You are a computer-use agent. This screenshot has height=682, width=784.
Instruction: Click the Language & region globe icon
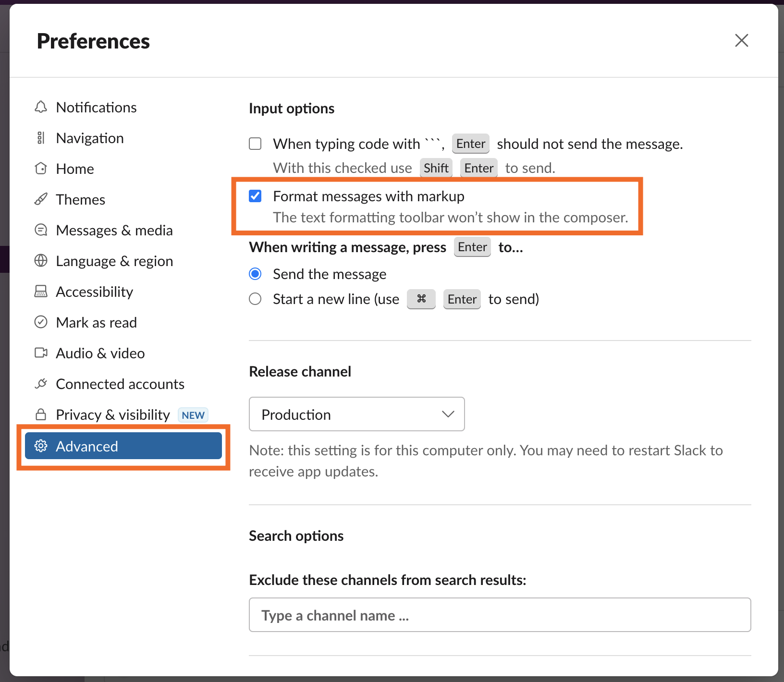click(x=41, y=261)
